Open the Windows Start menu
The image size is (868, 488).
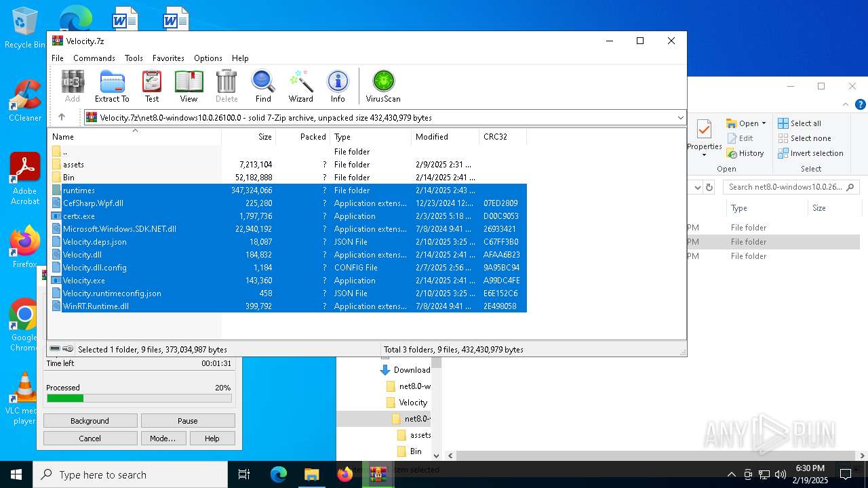(16, 474)
